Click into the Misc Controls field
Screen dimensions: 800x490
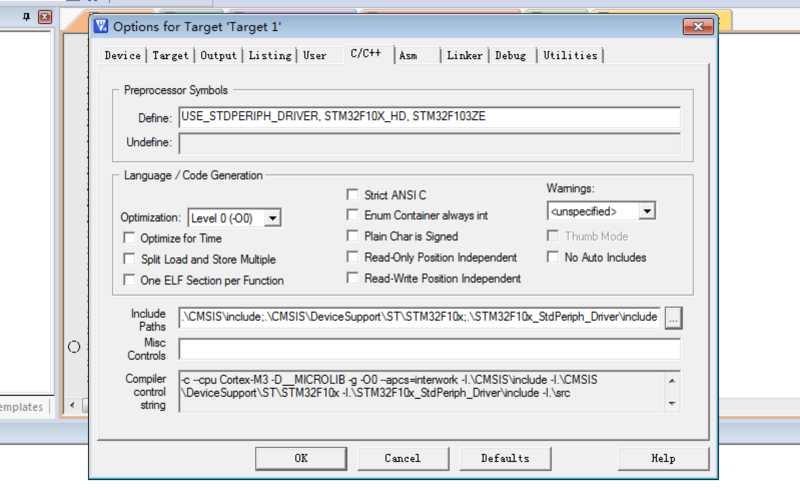(429, 349)
